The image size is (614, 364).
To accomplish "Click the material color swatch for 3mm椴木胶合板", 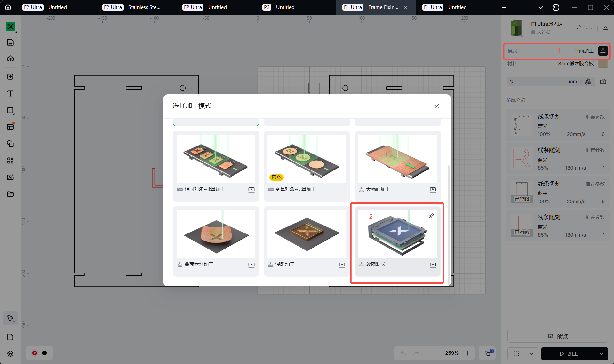I will point(603,64).
